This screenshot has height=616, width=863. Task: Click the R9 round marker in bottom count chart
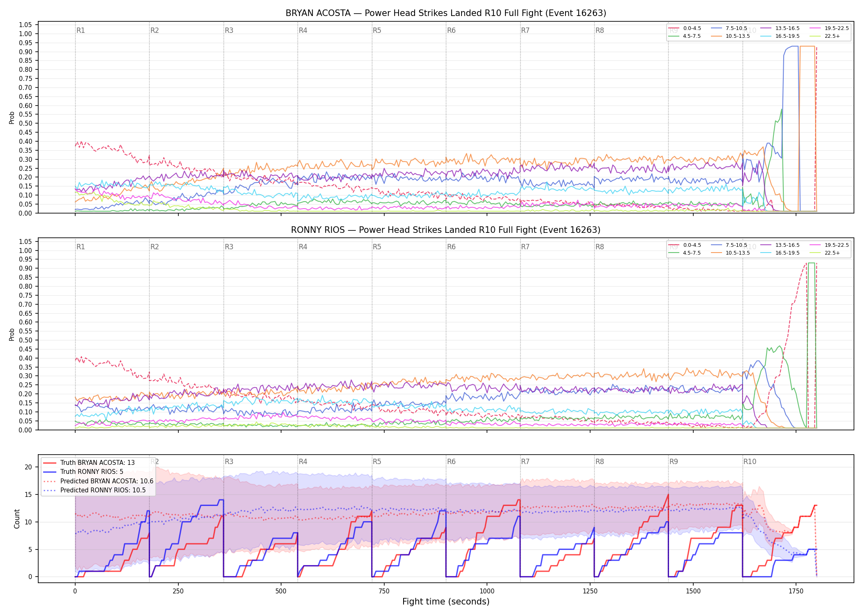tap(674, 462)
